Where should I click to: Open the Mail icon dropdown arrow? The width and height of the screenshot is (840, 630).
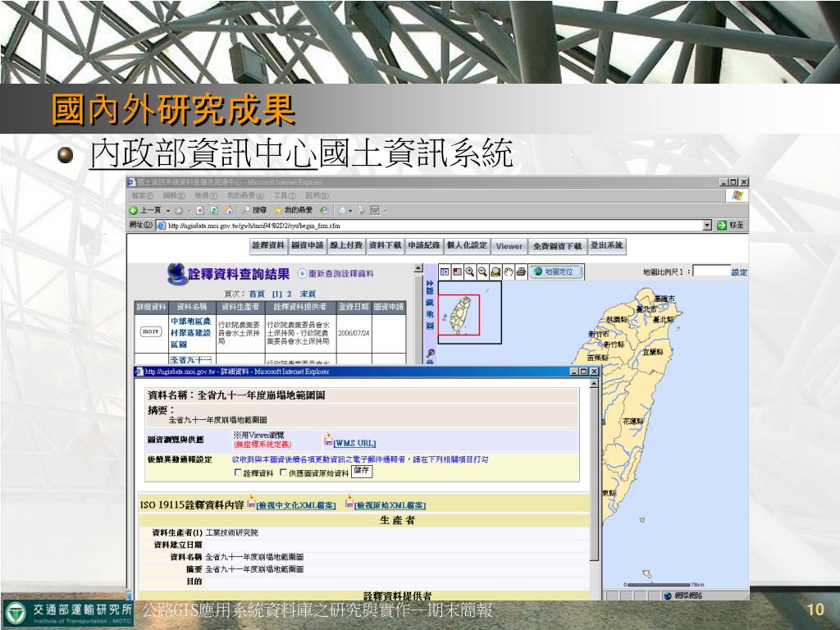350,211
